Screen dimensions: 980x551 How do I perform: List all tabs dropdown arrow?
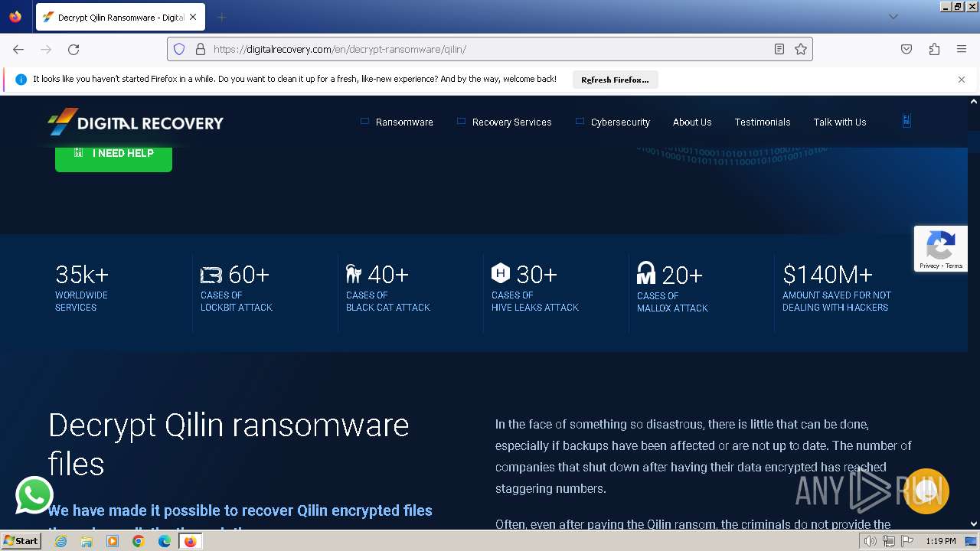(x=893, y=17)
